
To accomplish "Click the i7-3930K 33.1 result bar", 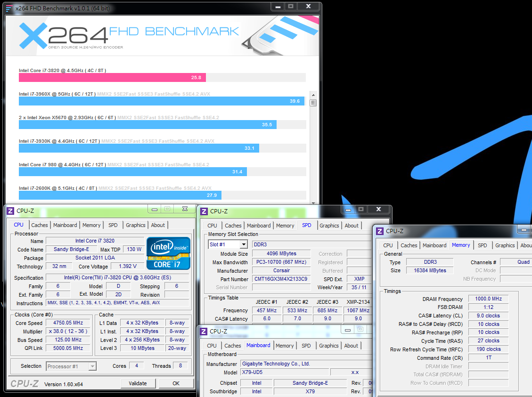I will (x=139, y=148).
